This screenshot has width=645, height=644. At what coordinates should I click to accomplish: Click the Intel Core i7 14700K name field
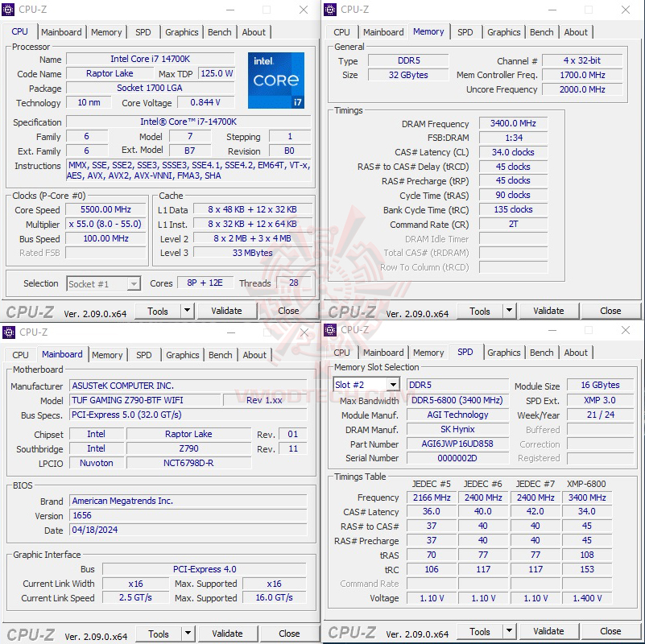pos(150,59)
